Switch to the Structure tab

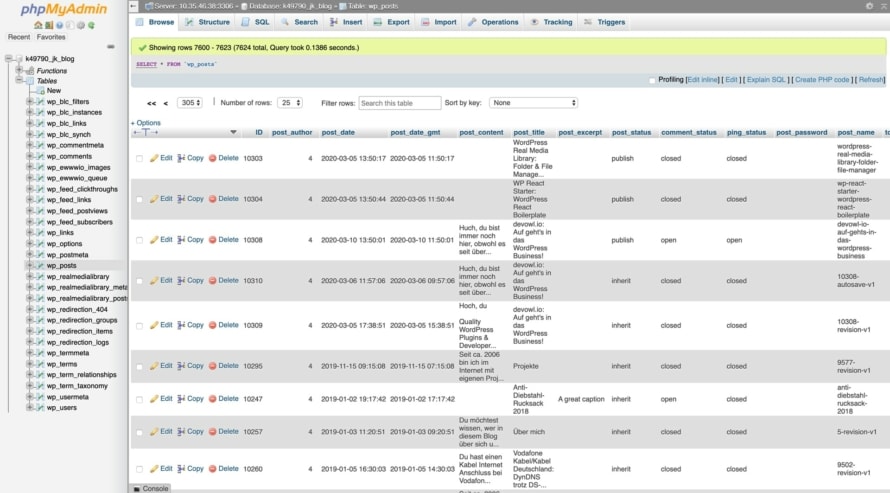click(x=207, y=22)
